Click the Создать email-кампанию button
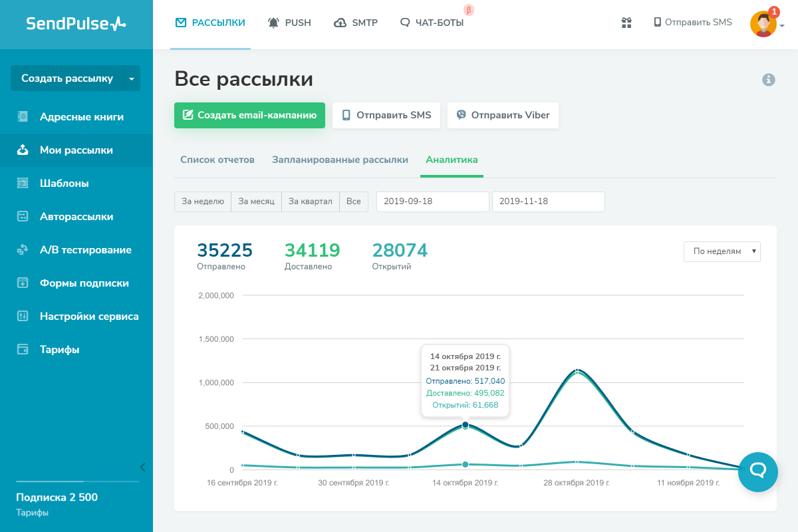Screen dimensions: 798x532 click(249, 115)
